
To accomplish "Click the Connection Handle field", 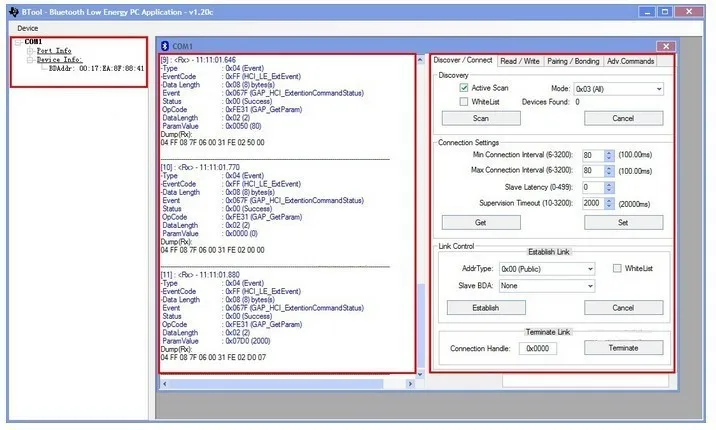I will coord(537,348).
